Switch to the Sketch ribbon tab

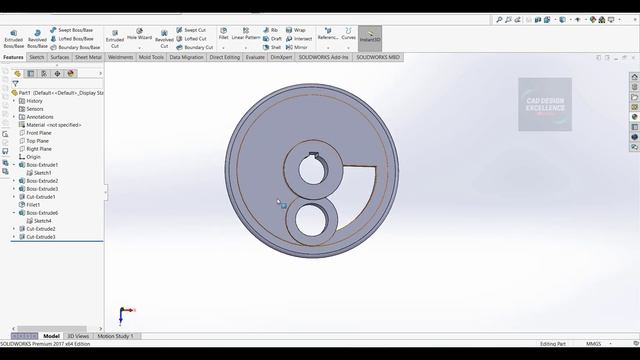pos(36,57)
